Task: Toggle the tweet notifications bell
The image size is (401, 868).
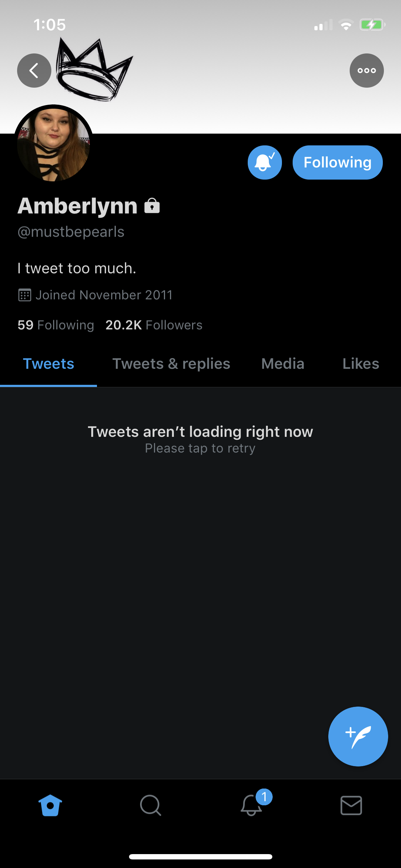Action: coord(265,162)
